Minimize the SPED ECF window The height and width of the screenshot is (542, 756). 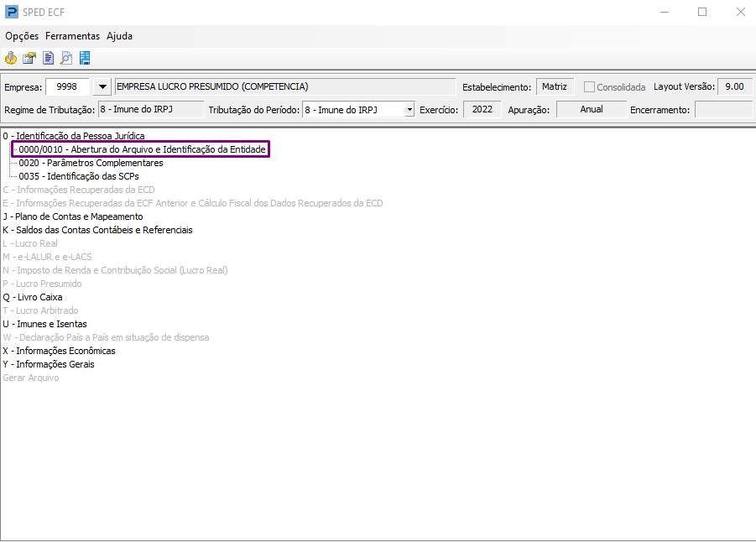(x=665, y=12)
